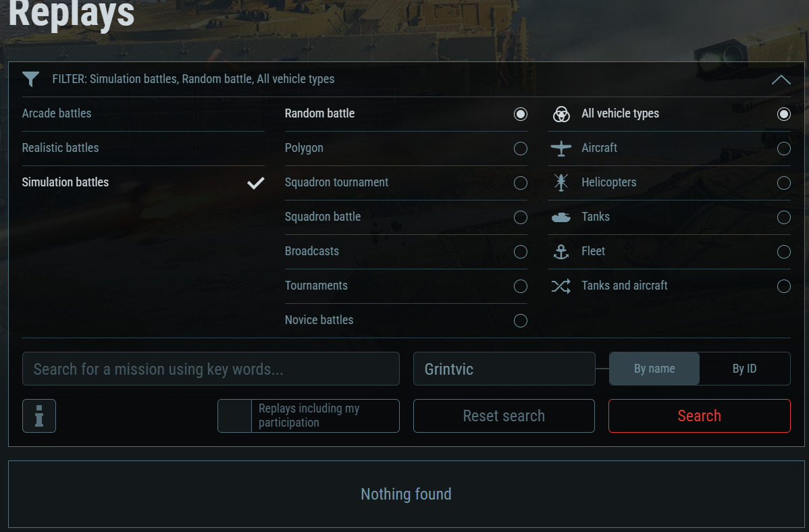
Task: Select the Squadron tournament radio option
Action: [x=520, y=183]
